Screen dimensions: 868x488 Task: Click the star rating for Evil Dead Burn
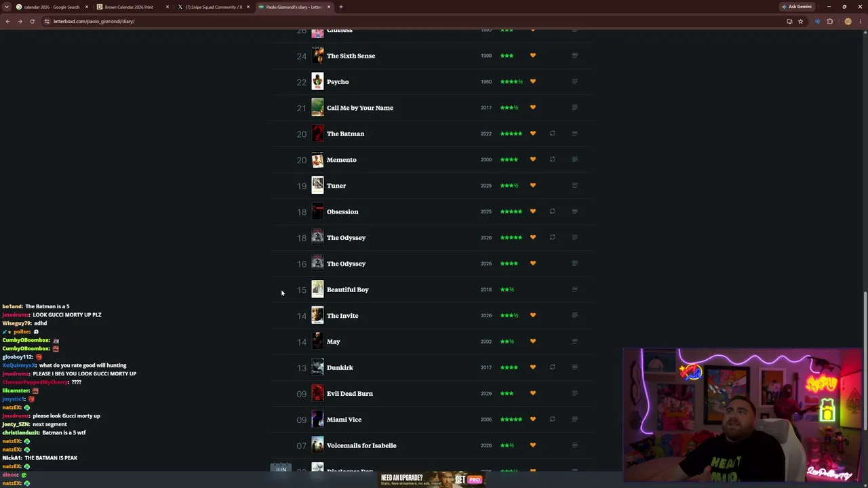507,393
